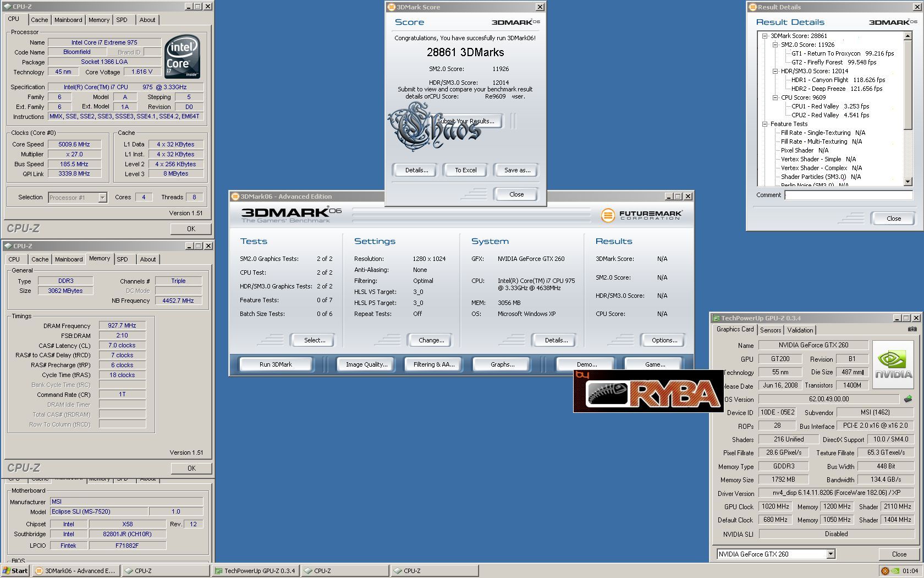
Task: Click the Graphs button
Action: [502, 364]
